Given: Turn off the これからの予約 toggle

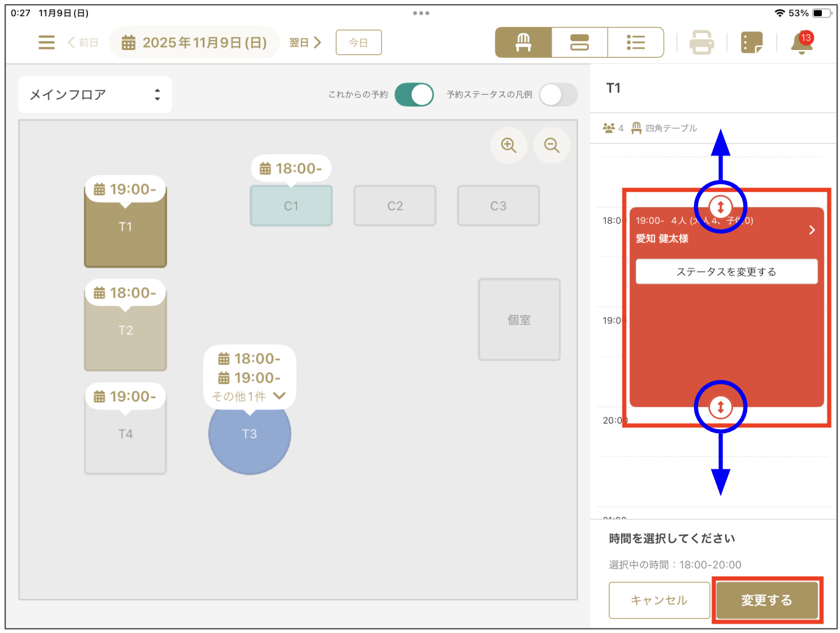Looking at the screenshot, I should pos(414,95).
